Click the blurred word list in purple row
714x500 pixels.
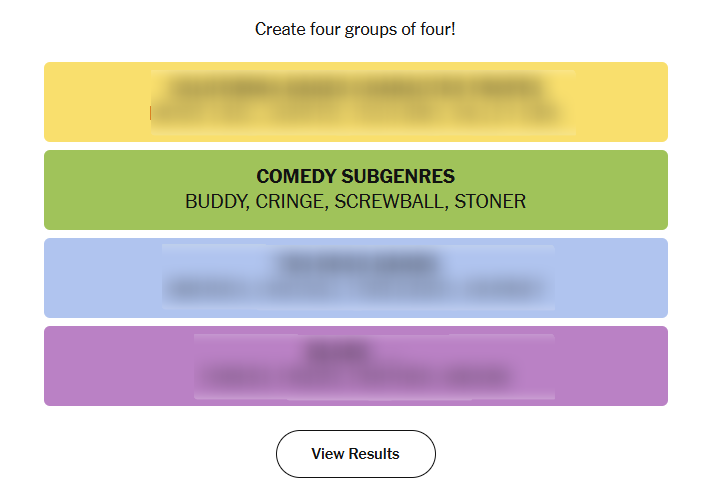pyautogui.click(x=356, y=379)
